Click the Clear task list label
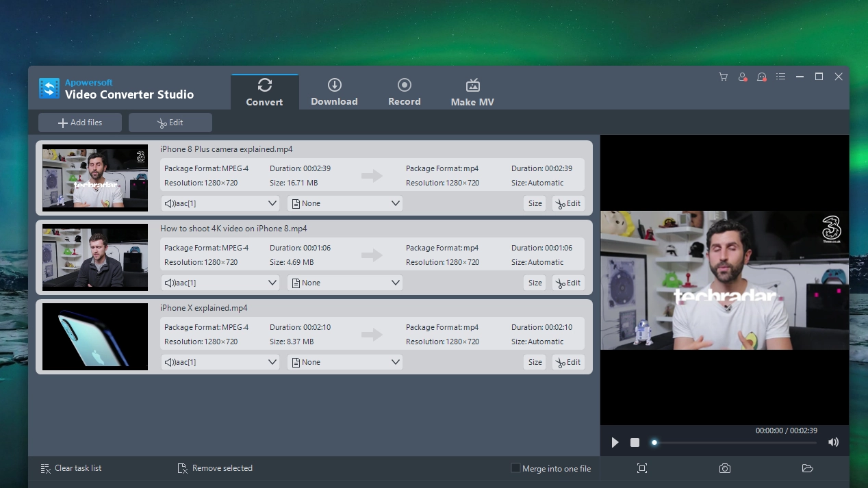 tap(78, 468)
